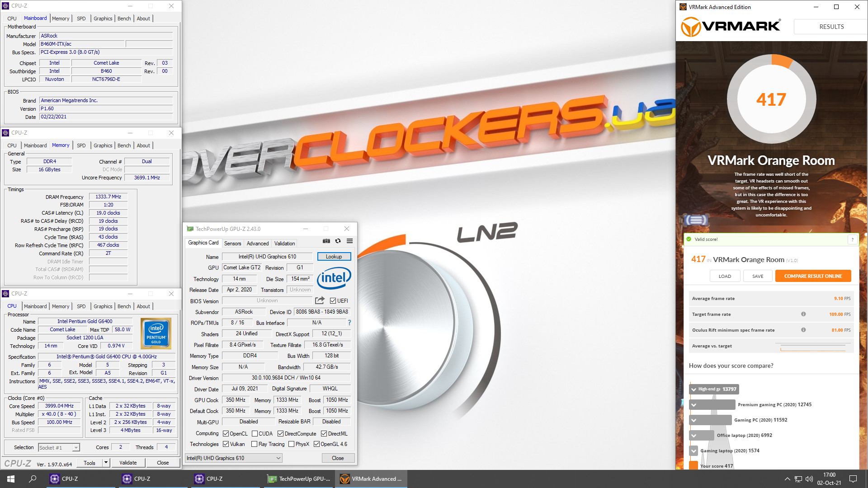Screen dimensions: 868x488
Task: Switch to Sensors tab in GPU-Z
Action: (232, 243)
